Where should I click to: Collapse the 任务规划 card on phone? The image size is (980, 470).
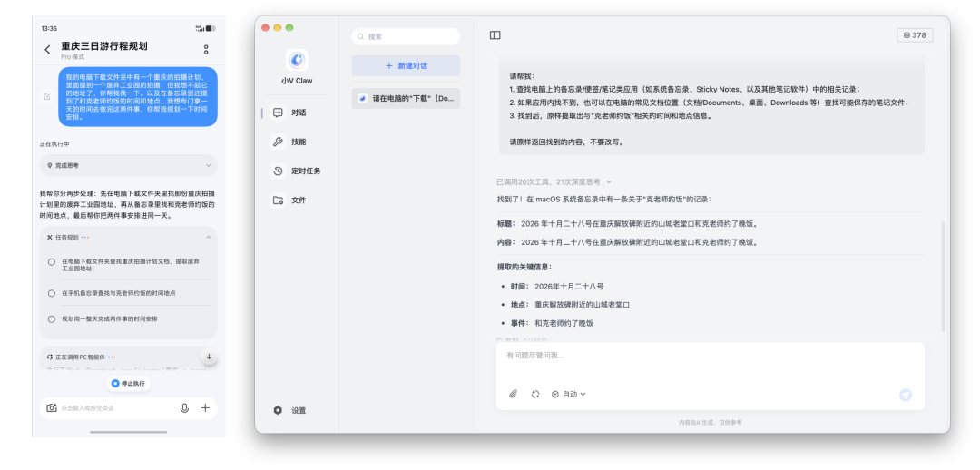point(208,238)
